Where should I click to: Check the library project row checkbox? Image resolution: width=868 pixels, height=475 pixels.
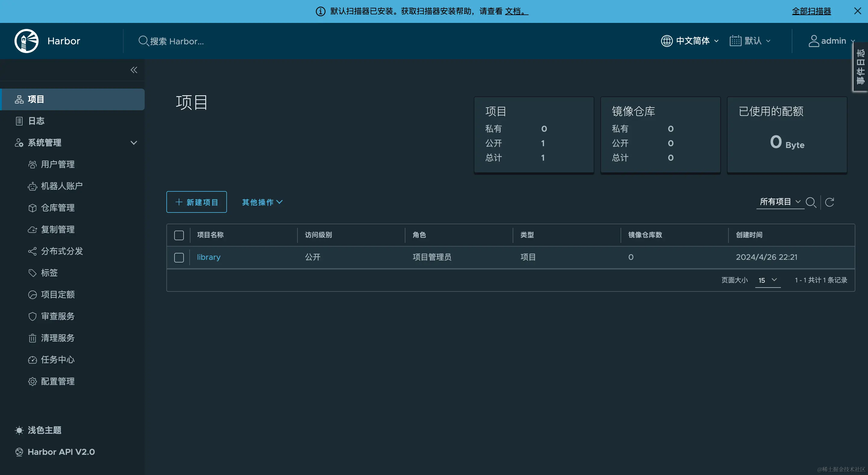point(179,257)
